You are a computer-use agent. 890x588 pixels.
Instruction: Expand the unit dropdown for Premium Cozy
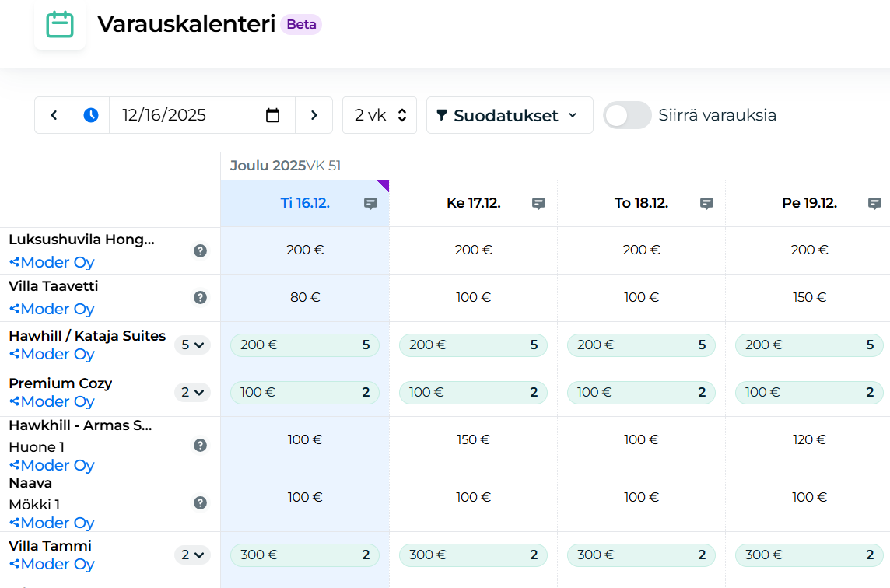click(193, 392)
